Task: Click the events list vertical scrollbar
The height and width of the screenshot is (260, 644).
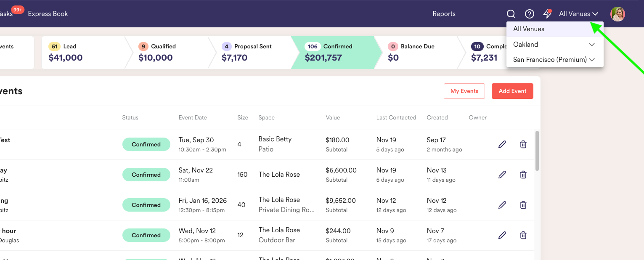Action: tap(537, 151)
